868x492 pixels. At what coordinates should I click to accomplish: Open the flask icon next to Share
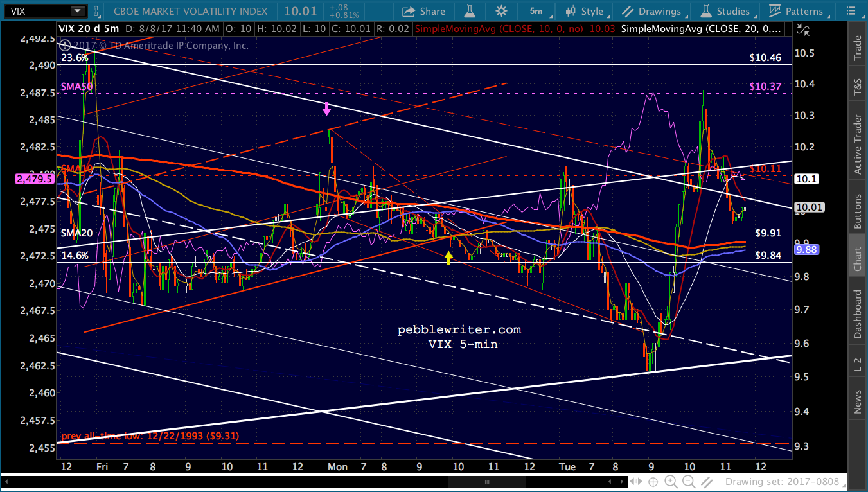471,11
